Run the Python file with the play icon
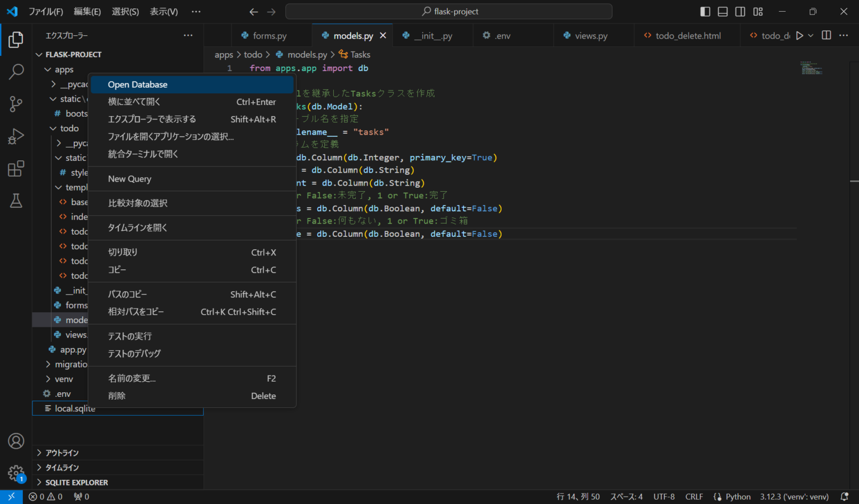The image size is (859, 504). click(x=799, y=35)
